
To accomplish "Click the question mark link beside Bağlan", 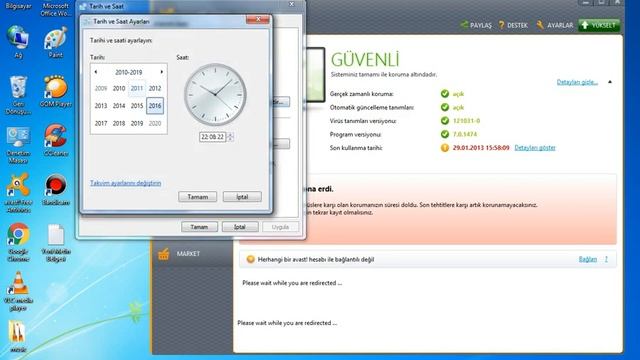I will (606, 259).
